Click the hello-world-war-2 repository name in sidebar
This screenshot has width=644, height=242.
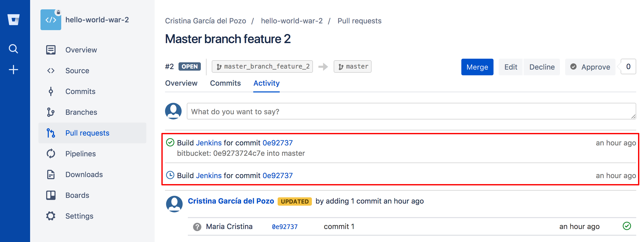pos(97,20)
